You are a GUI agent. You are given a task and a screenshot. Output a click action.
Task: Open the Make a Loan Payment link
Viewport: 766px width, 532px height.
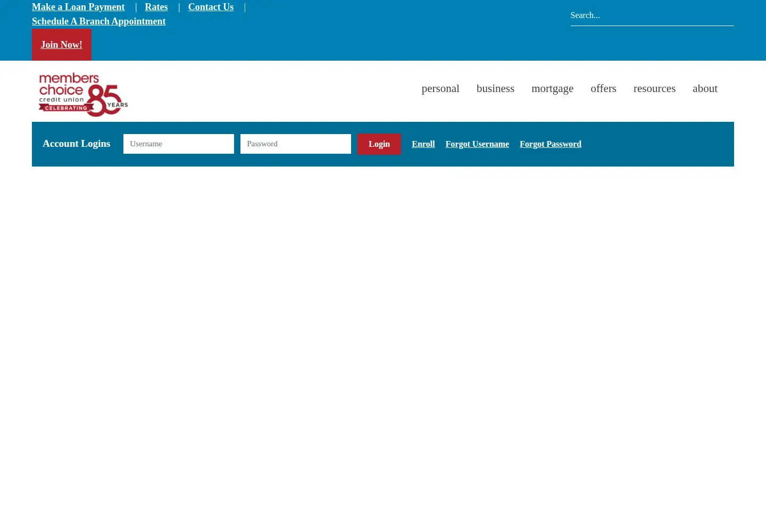(78, 7)
